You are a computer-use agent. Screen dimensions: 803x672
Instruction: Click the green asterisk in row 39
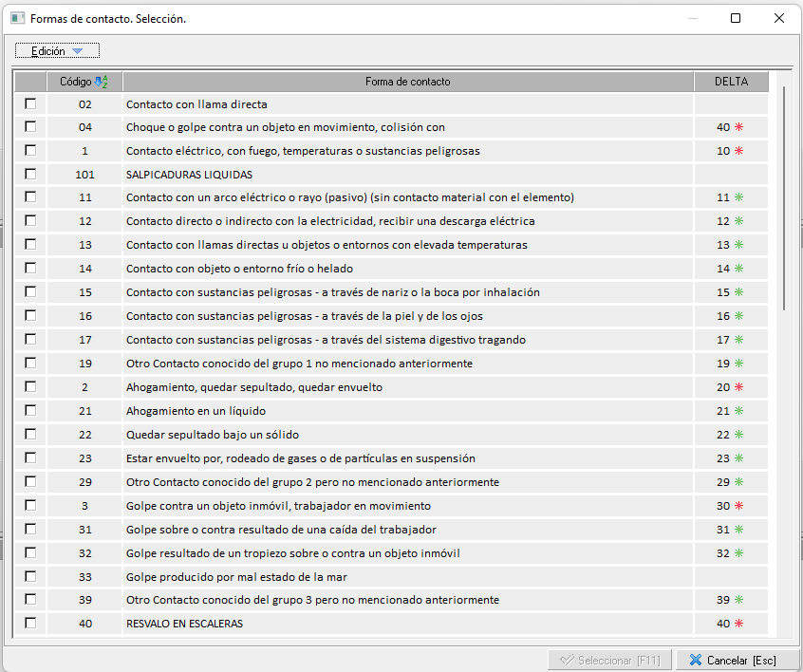[x=738, y=601]
